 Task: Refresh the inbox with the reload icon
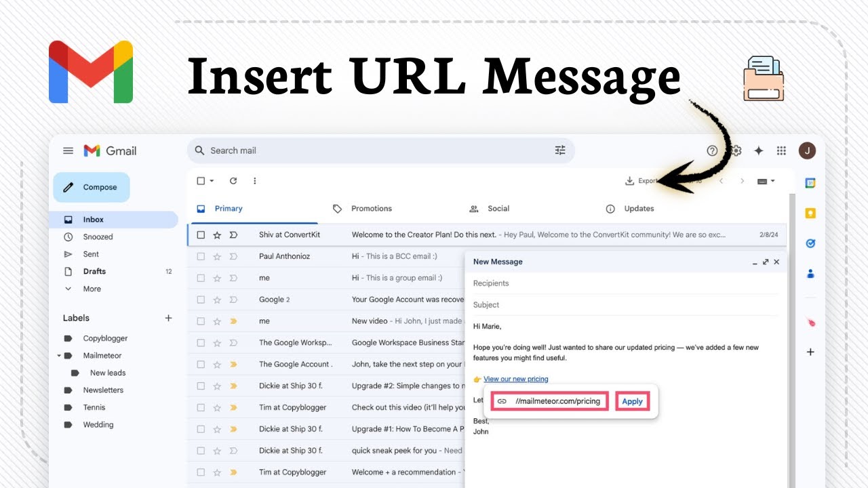(x=233, y=181)
